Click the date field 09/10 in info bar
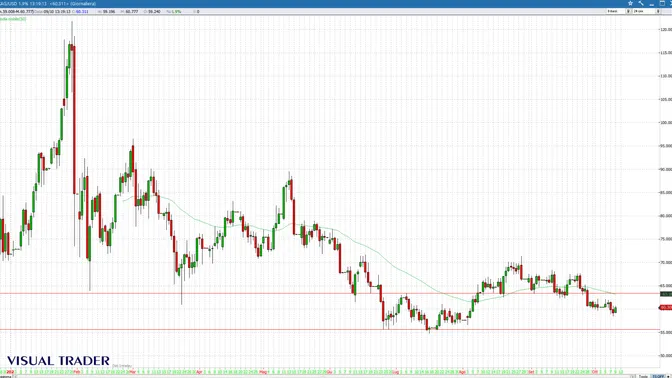Image resolution: width=672 pixels, height=378 pixels. coord(56,12)
